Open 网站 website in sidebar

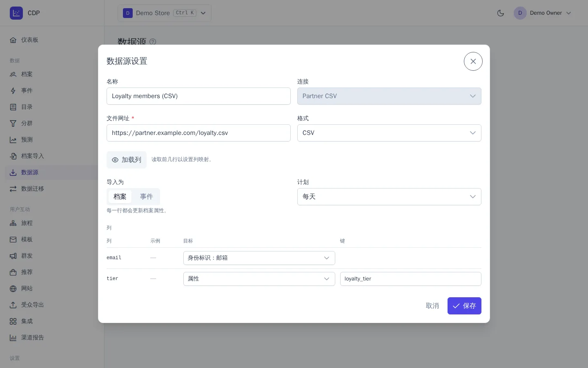pyautogui.click(x=52, y=289)
